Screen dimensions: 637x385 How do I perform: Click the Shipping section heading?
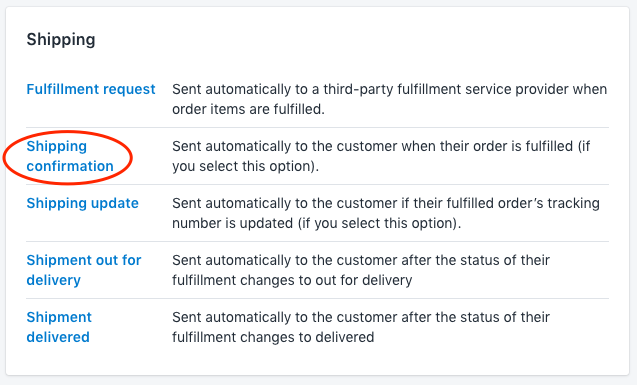coord(61,39)
